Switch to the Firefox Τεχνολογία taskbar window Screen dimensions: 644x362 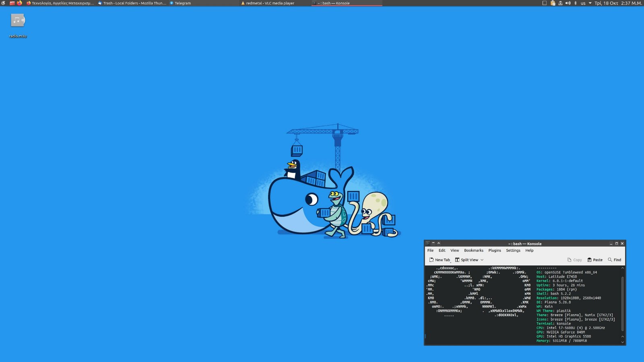[60, 3]
